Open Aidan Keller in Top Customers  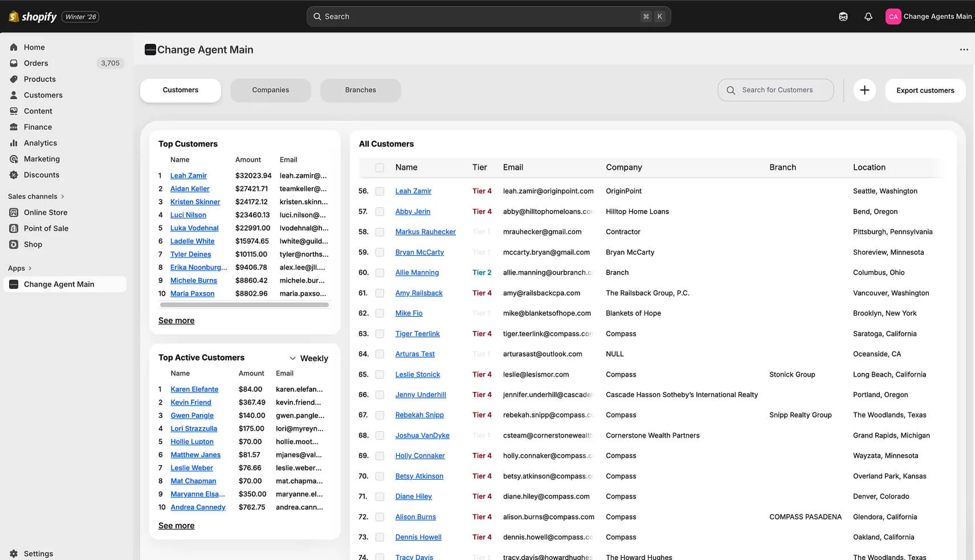[x=190, y=189]
